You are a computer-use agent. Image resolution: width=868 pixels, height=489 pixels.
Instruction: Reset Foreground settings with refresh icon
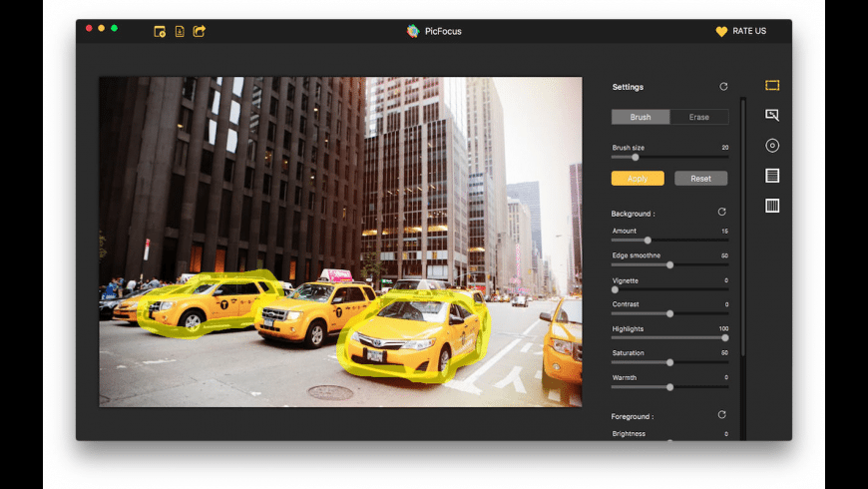tap(722, 415)
